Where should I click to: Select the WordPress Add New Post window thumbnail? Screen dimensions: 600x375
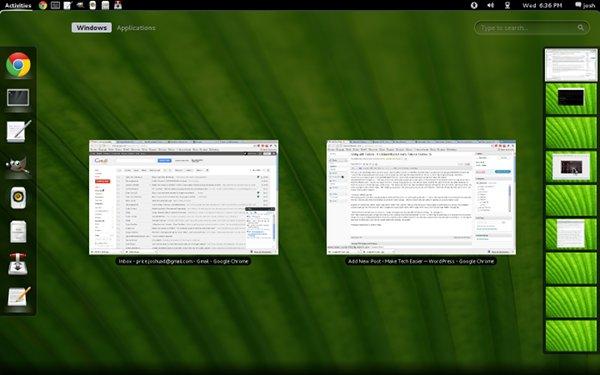[421, 197]
